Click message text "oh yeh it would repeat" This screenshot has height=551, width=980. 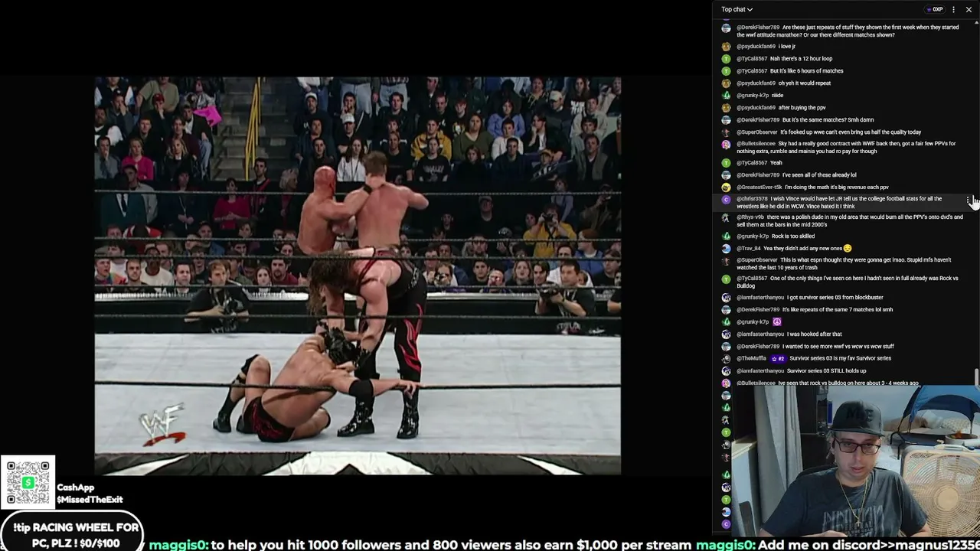(x=804, y=83)
